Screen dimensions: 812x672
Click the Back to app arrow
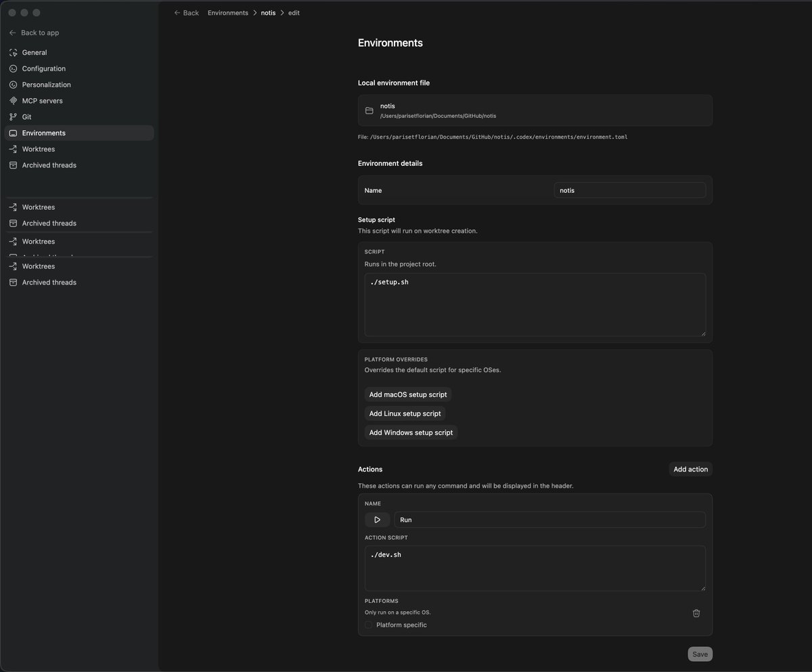13,32
